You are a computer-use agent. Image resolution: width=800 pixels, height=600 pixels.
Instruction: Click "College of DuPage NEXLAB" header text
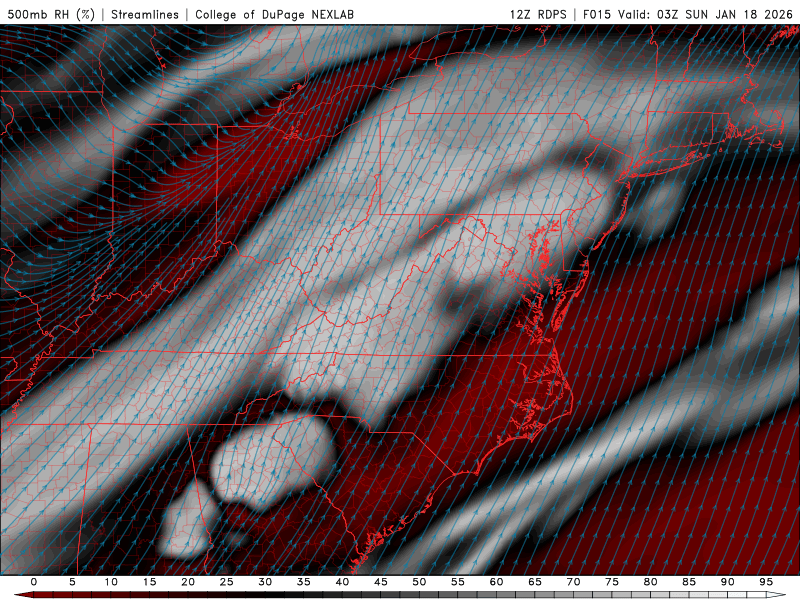(274, 14)
